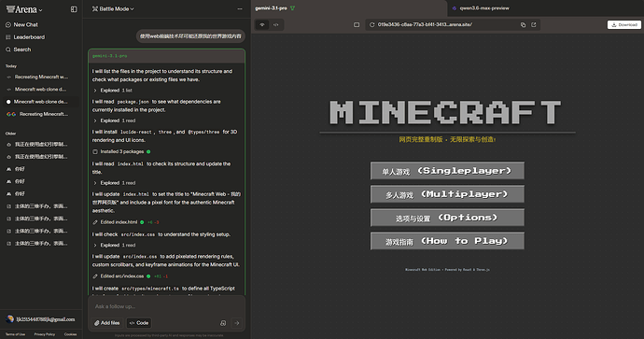This screenshot has height=339, width=644.
Task: Click the 'Installed 3 packages' step
Action: click(x=121, y=151)
